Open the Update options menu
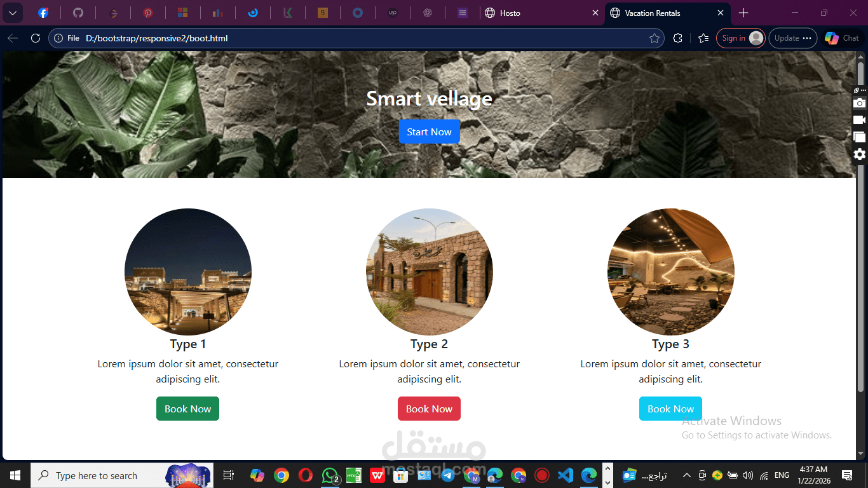This screenshot has width=868, height=488. pos(792,37)
